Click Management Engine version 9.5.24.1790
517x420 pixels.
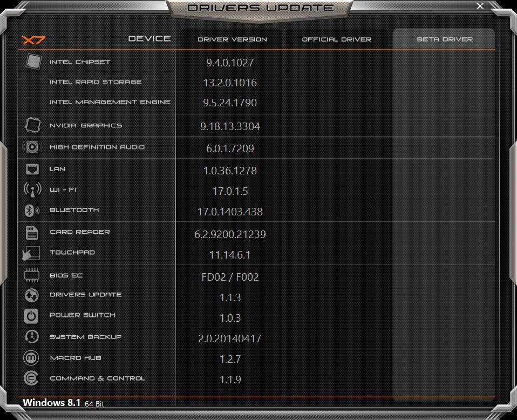230,103
